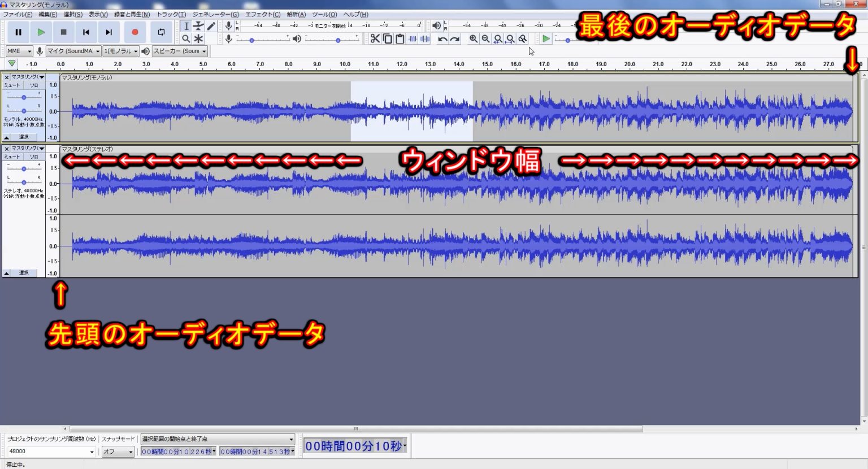Select the Selection tool
Screen dimensions: 868x469
[x=186, y=26]
